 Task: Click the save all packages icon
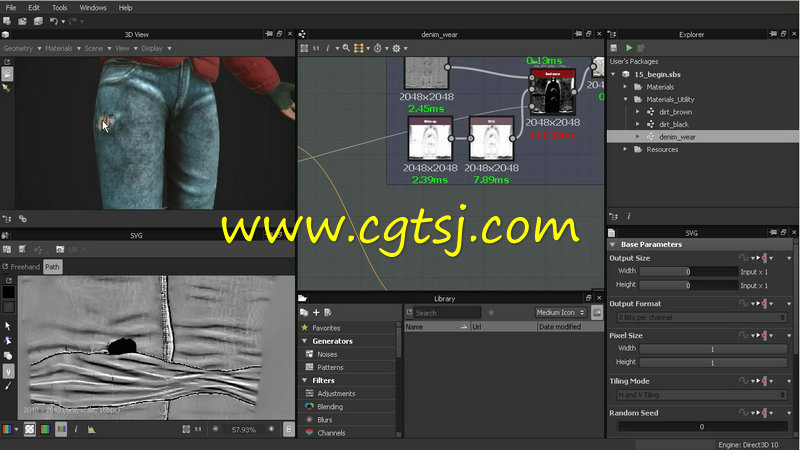pyautogui.click(x=38, y=21)
